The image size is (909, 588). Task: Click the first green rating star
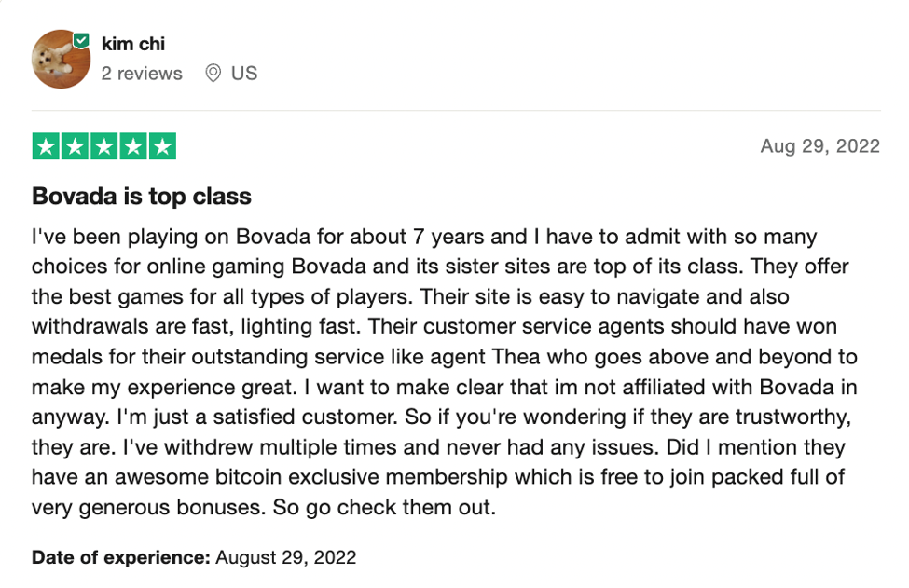click(x=46, y=146)
